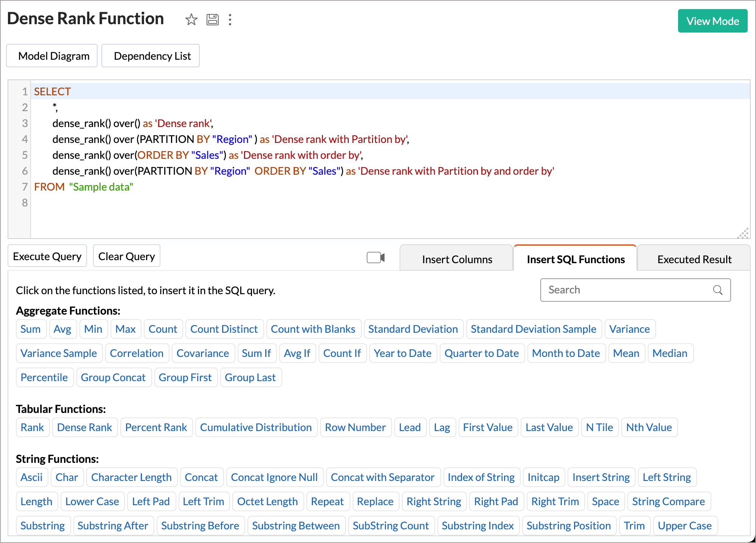The image size is (756, 543).
Task: Insert the Dense Rank tabular function
Action: (x=84, y=427)
